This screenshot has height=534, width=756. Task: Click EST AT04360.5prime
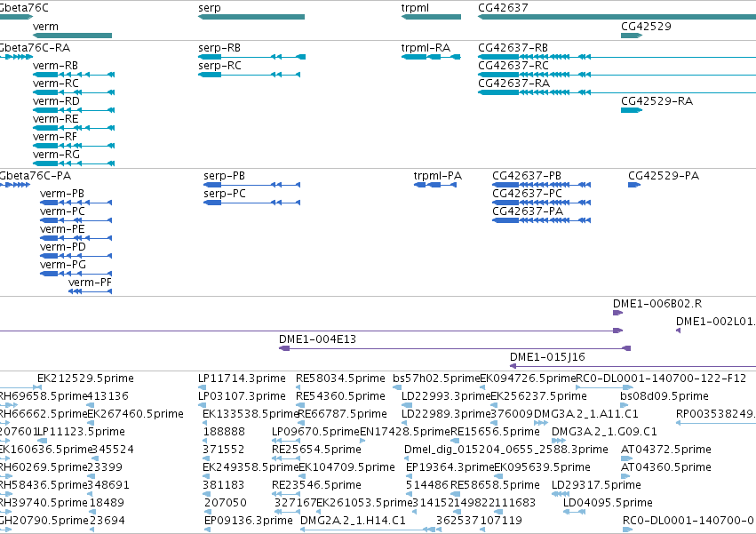click(x=666, y=467)
